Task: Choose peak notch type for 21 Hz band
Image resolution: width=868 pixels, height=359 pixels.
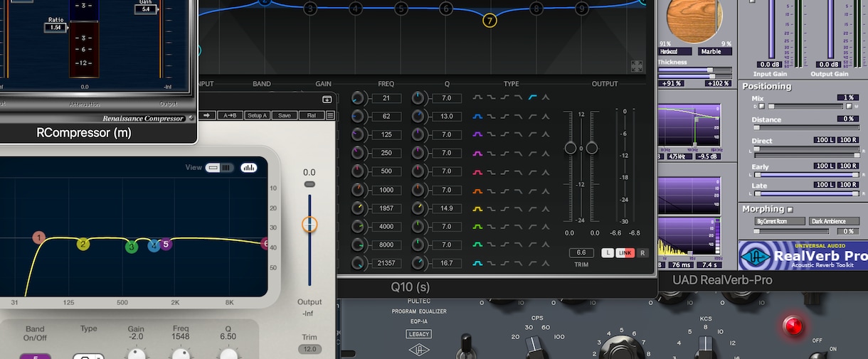Action: click(x=546, y=97)
